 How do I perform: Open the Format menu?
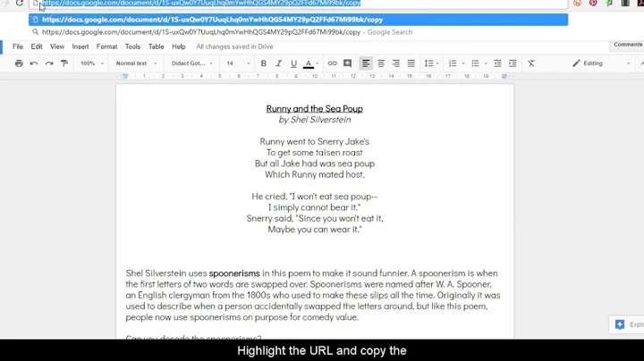tap(106, 46)
